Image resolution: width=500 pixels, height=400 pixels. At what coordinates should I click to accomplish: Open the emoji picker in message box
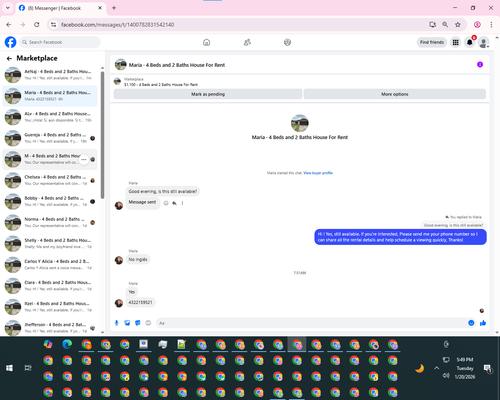pyautogui.click(x=471, y=323)
